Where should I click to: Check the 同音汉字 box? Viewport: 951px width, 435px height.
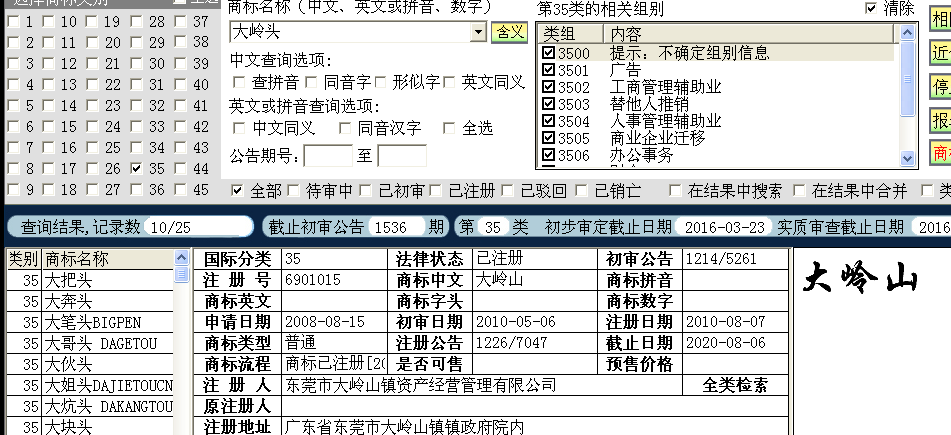(344, 128)
